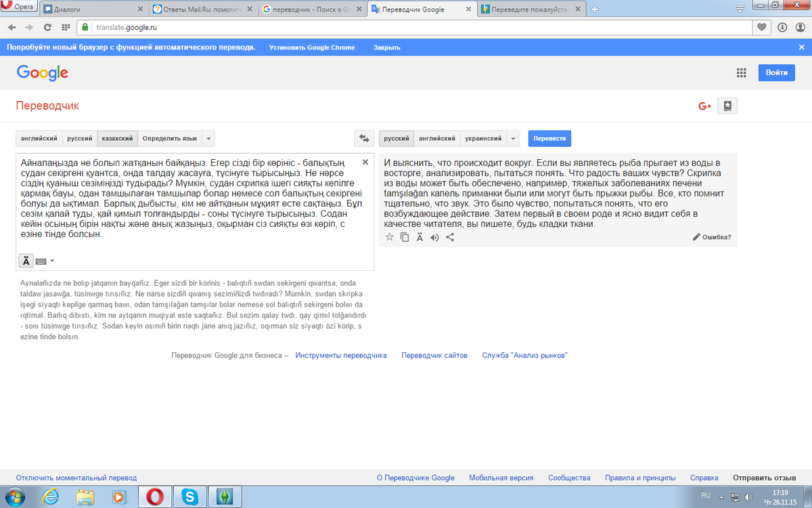
Task: Click RU language indicator in tray
Action: pos(706,496)
